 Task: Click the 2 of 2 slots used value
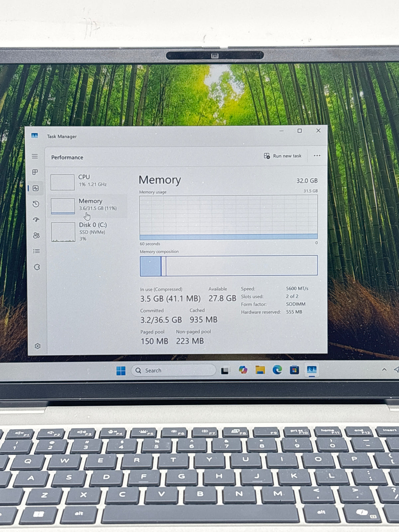[292, 296]
